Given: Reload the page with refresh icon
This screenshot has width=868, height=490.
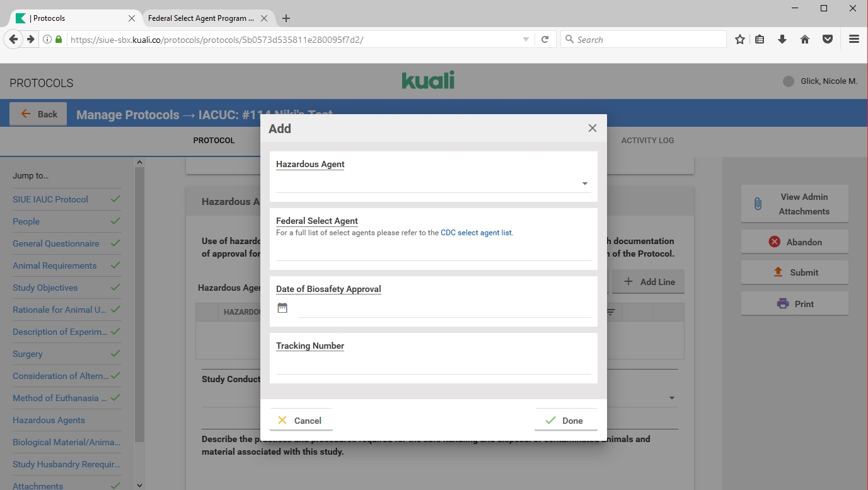Looking at the screenshot, I should coord(545,39).
